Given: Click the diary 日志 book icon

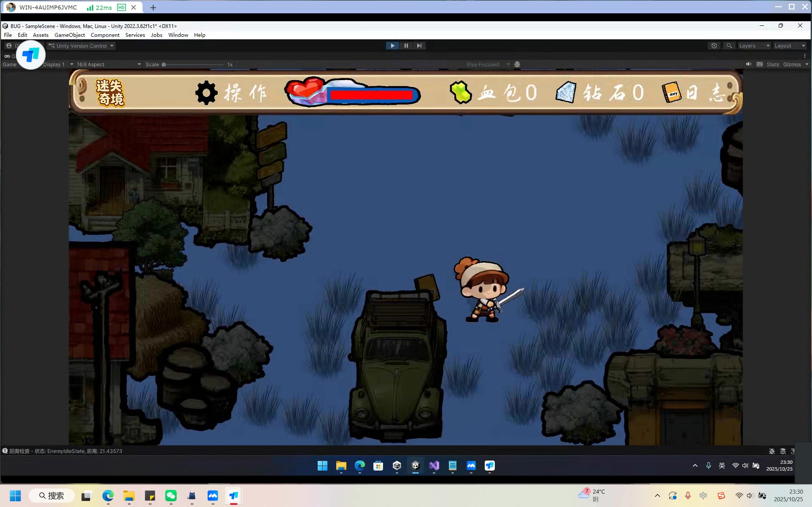Looking at the screenshot, I should (x=671, y=92).
